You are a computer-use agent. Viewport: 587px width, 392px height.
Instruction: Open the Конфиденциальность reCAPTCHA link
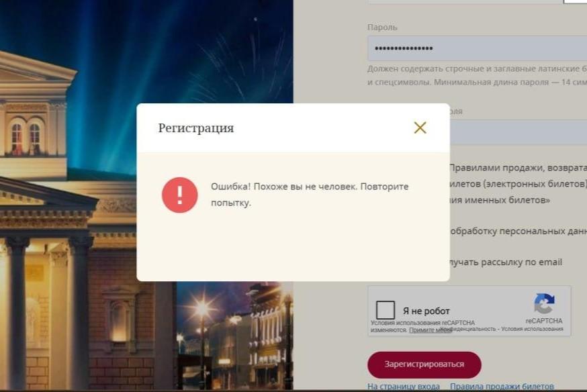coord(468,329)
